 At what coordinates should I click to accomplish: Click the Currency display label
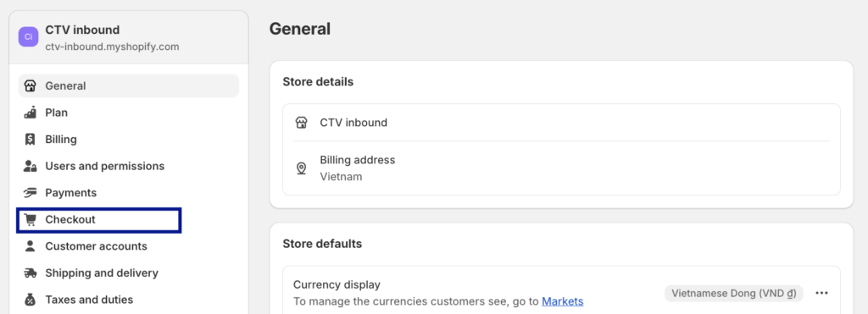pyautogui.click(x=337, y=284)
